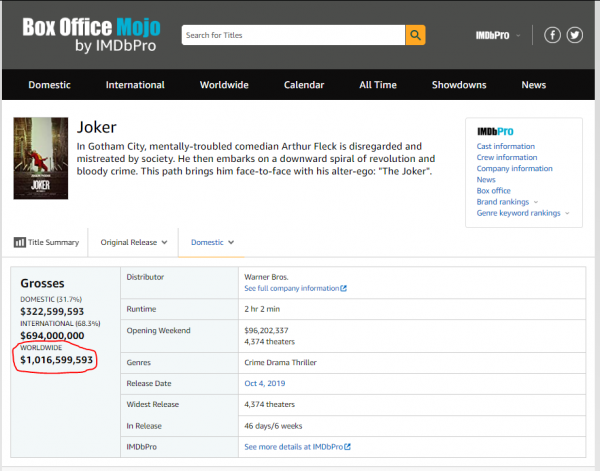Click the Joker movie poster thumbnail
This screenshot has height=471, width=600.
(x=41, y=160)
